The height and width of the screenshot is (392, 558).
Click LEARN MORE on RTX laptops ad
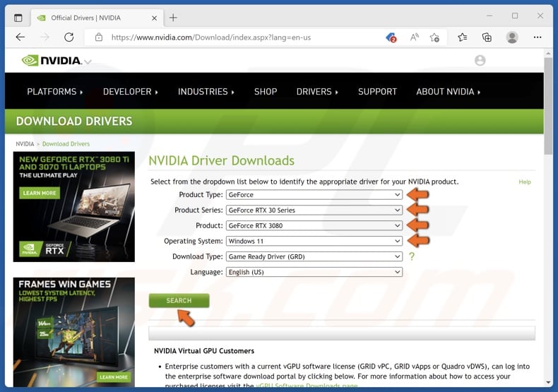tap(40, 193)
